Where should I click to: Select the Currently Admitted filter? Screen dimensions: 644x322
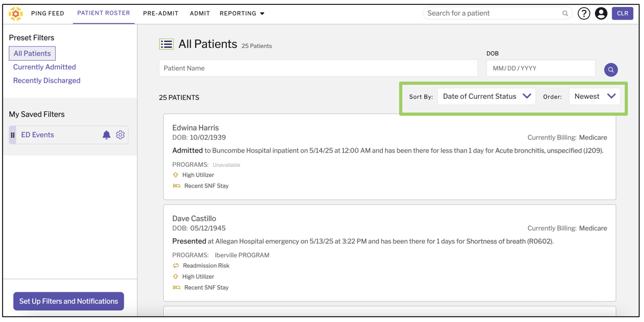[x=44, y=67]
